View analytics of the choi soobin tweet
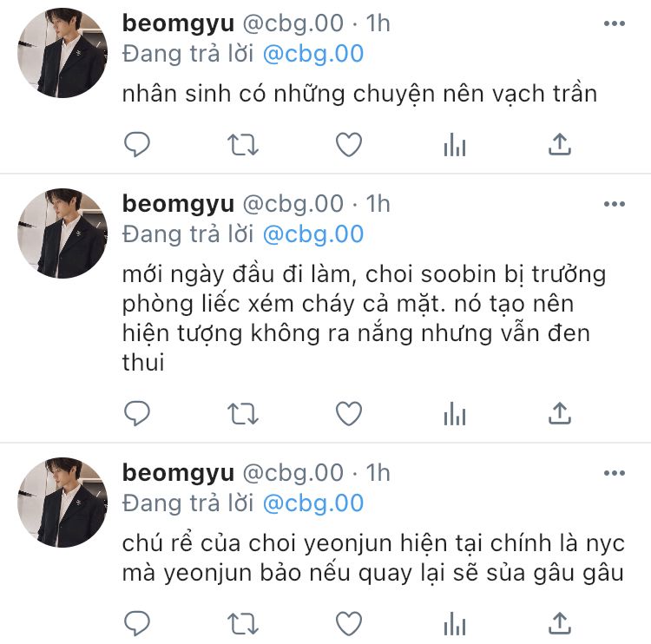 click(x=455, y=413)
